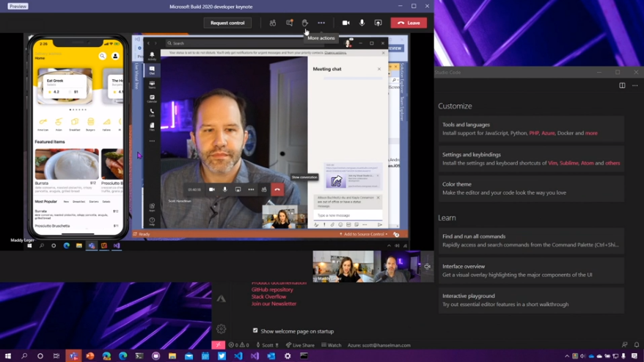Image resolution: width=644 pixels, height=362 pixels.
Task: Open share content tray in top toolbar
Action: [x=378, y=23]
